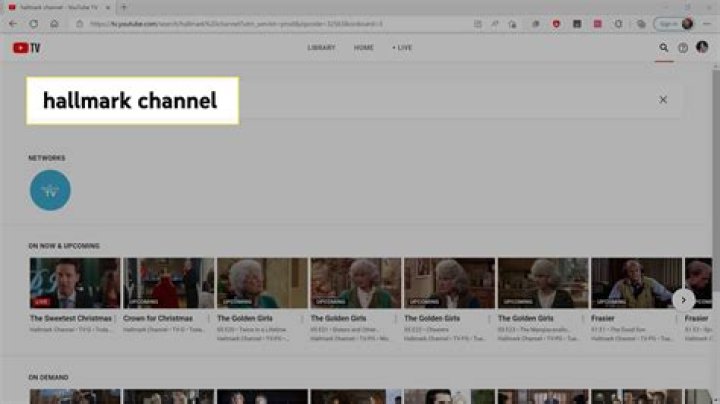Close the Hallmark Channel YouTube TV tab
720x404 pixels.
[108, 7]
